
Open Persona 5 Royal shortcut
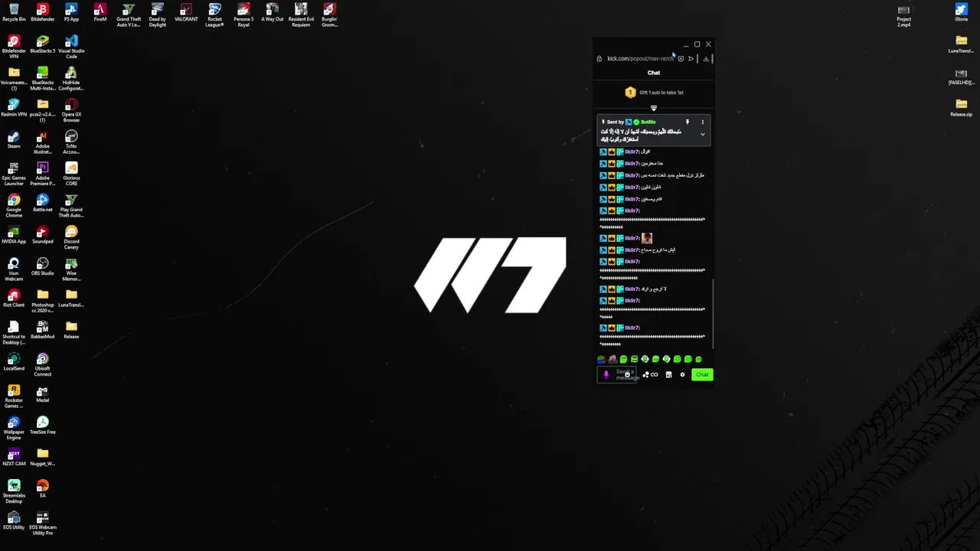(x=243, y=15)
